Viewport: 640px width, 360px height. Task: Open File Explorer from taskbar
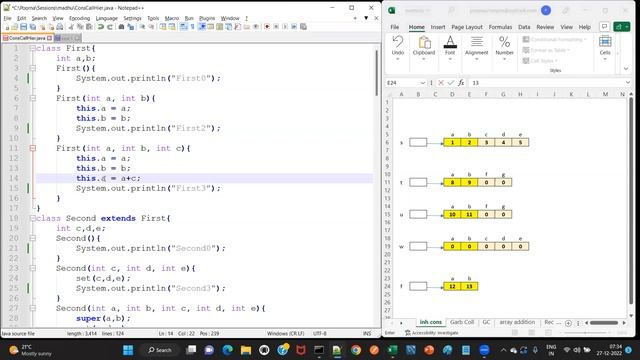(x=246, y=350)
